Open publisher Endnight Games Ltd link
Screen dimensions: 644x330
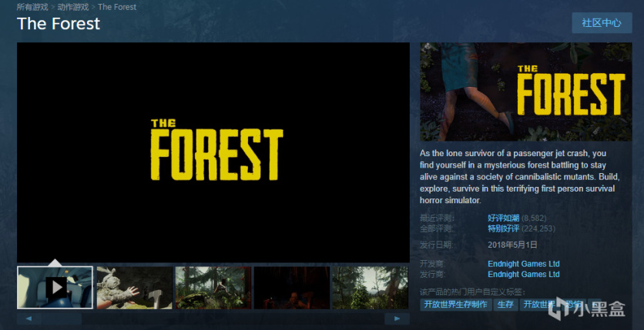524,274
